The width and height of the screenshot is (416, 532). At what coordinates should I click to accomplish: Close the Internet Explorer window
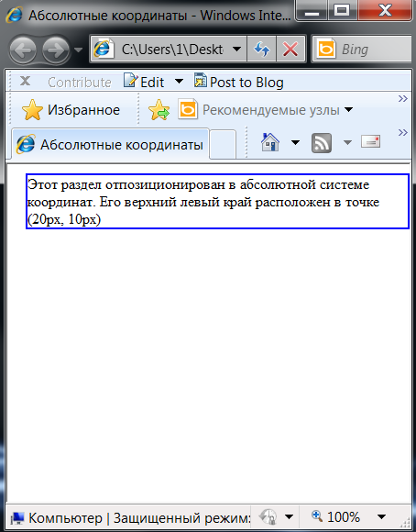click(x=386, y=11)
